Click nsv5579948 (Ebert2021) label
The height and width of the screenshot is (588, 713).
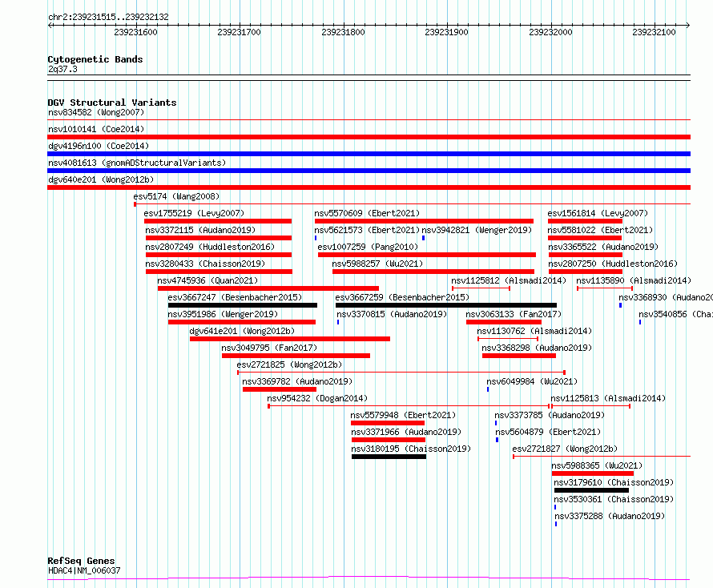403,415
